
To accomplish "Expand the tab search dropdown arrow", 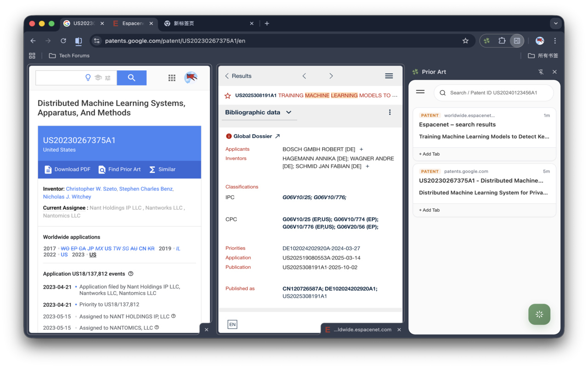I will pyautogui.click(x=556, y=23).
